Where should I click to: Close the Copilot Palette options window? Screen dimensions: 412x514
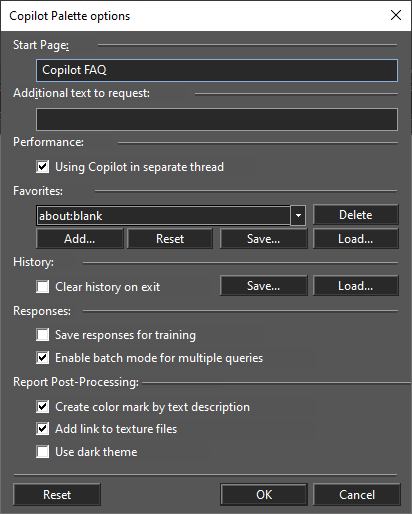point(396,15)
